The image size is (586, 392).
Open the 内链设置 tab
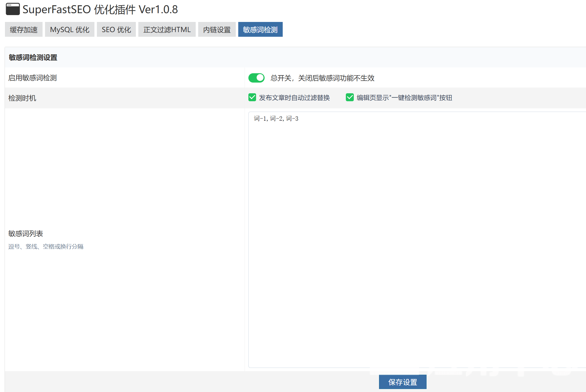pyautogui.click(x=217, y=29)
